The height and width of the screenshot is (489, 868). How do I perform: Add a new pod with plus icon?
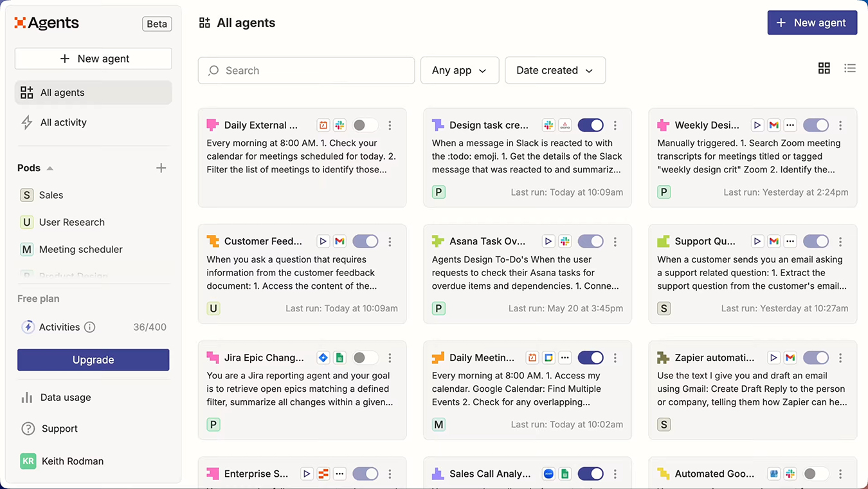pyautogui.click(x=161, y=168)
